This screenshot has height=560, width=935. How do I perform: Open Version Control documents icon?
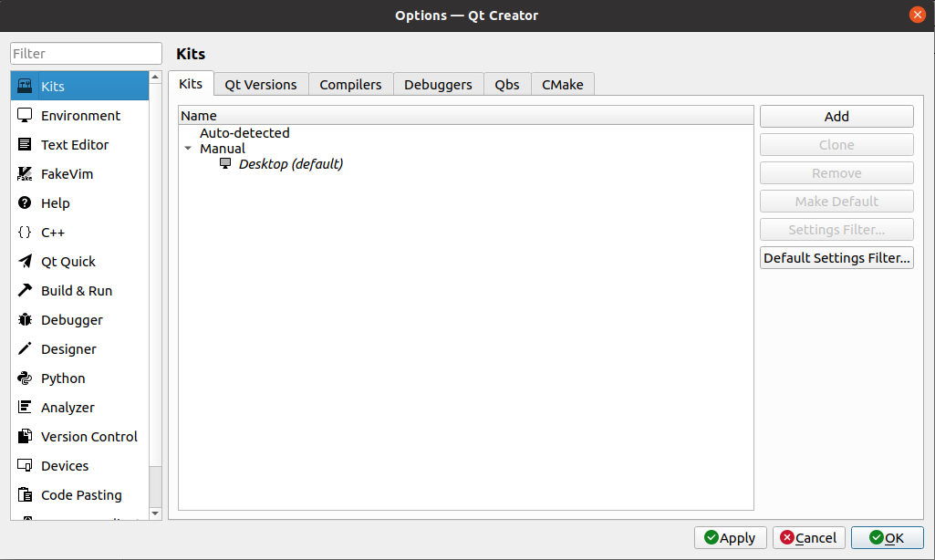tap(25, 437)
